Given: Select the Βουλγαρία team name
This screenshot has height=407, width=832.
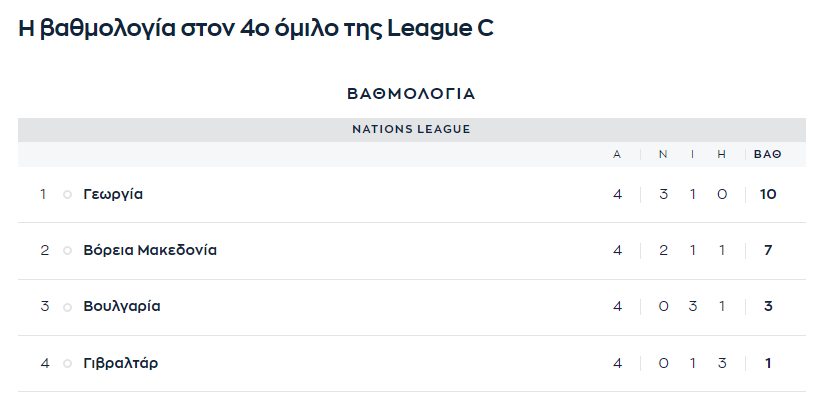Looking at the screenshot, I should tap(122, 307).
